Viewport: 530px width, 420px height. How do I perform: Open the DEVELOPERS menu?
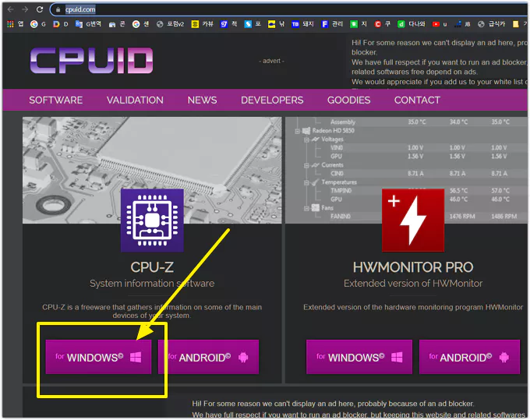coord(272,100)
